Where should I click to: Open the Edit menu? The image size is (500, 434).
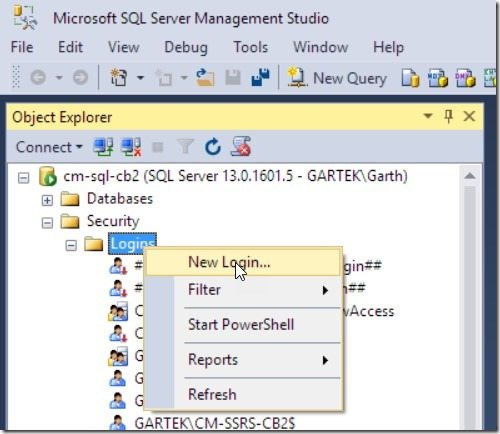(70, 47)
